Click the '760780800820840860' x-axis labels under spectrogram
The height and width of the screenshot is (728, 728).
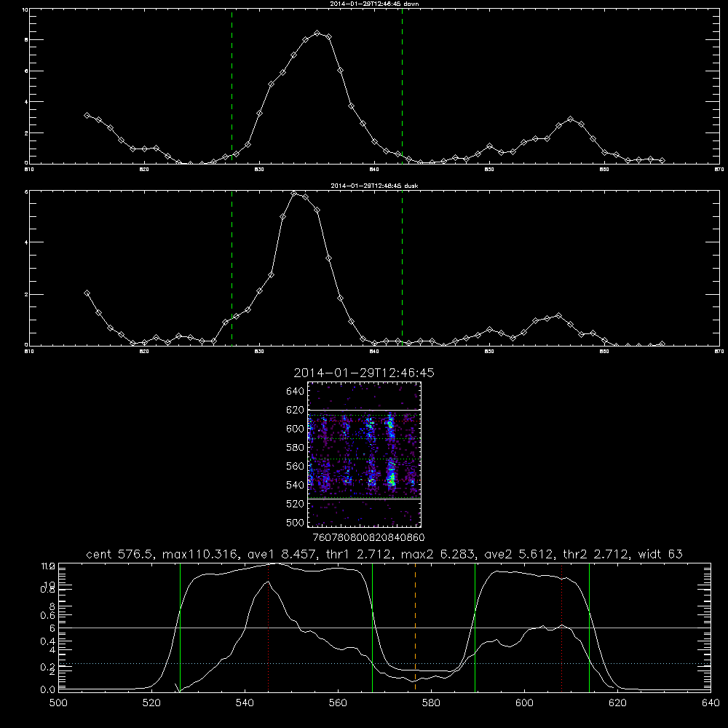point(368,537)
